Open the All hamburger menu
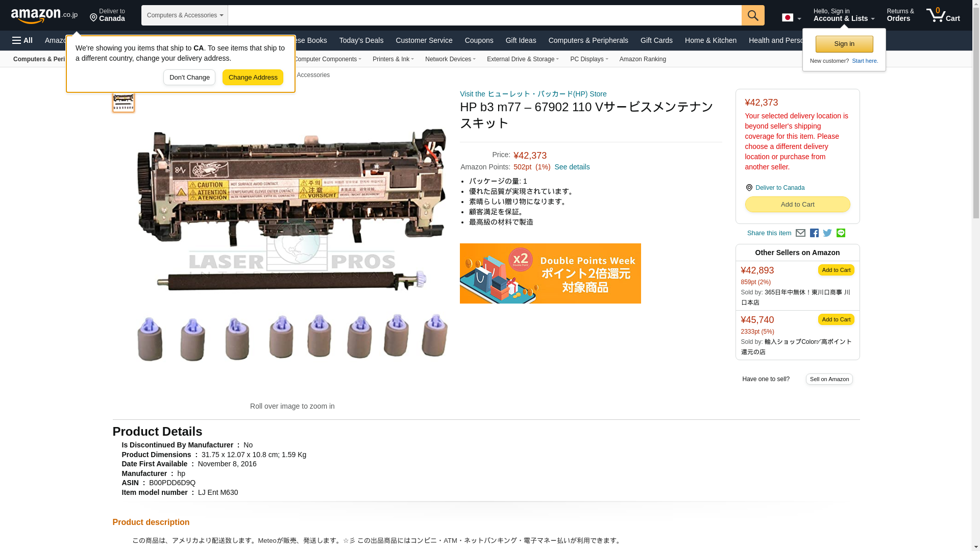The height and width of the screenshot is (551, 980). pyautogui.click(x=22, y=40)
